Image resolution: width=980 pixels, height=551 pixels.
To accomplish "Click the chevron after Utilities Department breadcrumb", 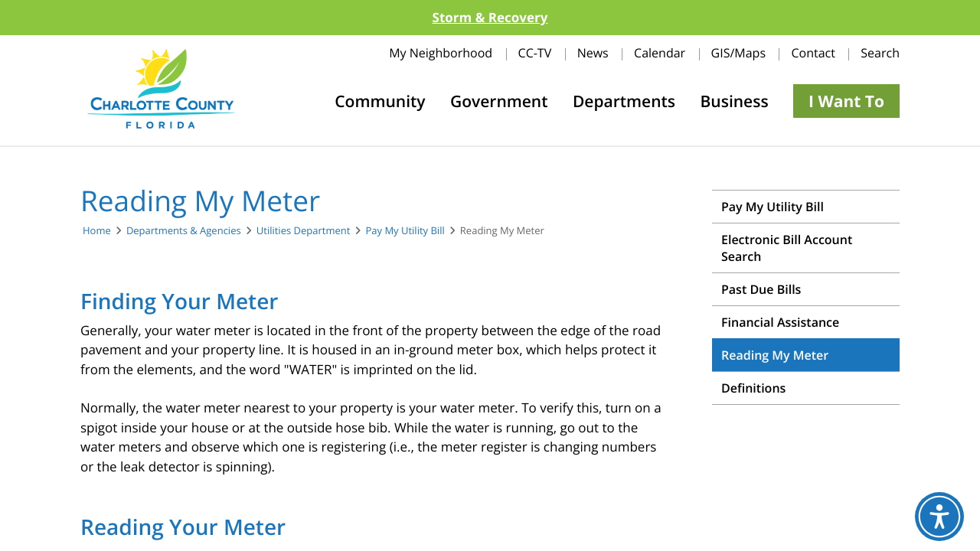I will (x=358, y=230).
